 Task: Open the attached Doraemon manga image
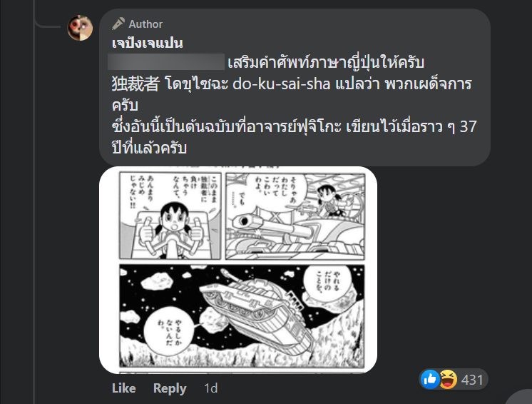238,270
